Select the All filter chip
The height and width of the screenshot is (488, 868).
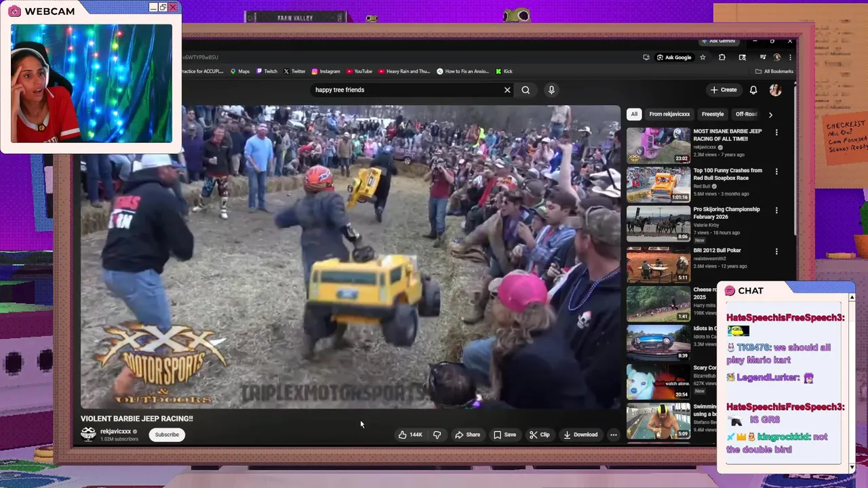[634, 114]
